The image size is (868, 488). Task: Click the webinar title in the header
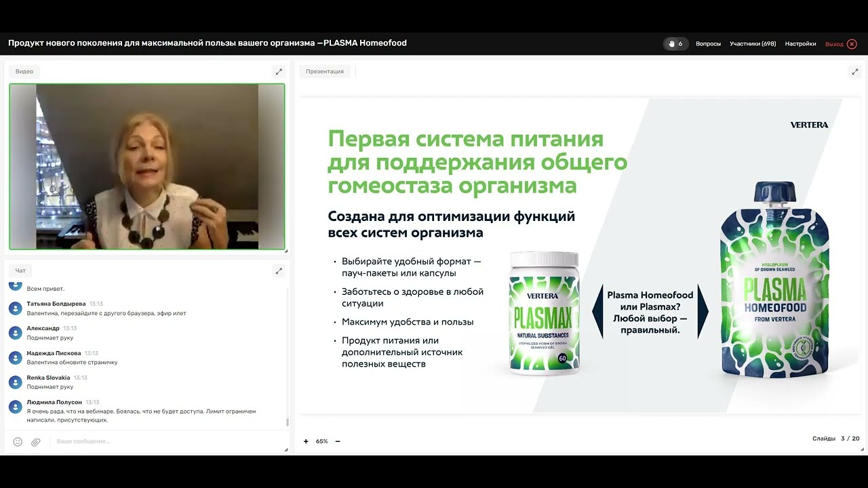pos(208,43)
